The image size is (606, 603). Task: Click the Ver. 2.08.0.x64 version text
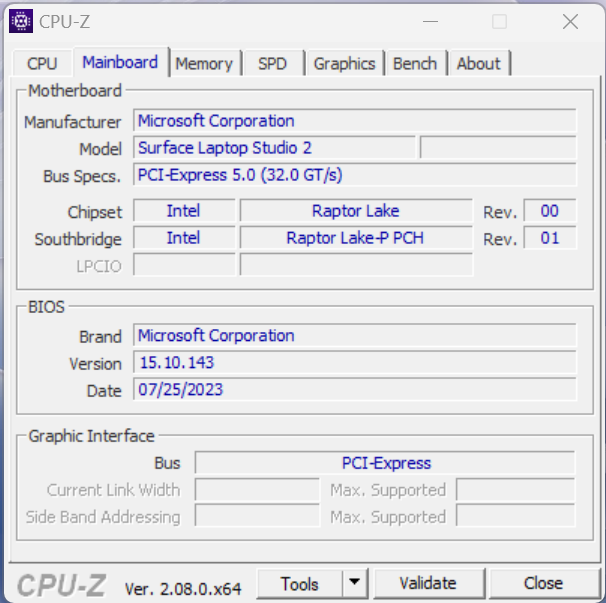pyautogui.click(x=183, y=589)
